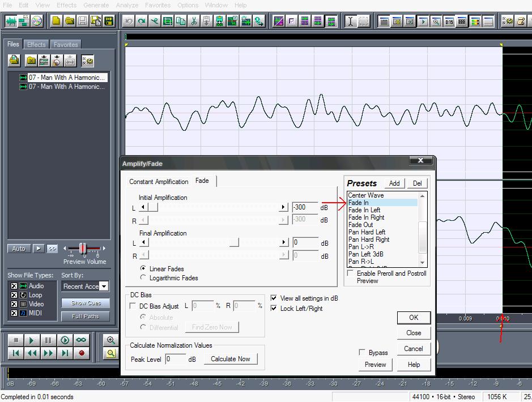The height and width of the screenshot is (402, 532).
Task: Click the Add preset button
Action: (x=394, y=183)
